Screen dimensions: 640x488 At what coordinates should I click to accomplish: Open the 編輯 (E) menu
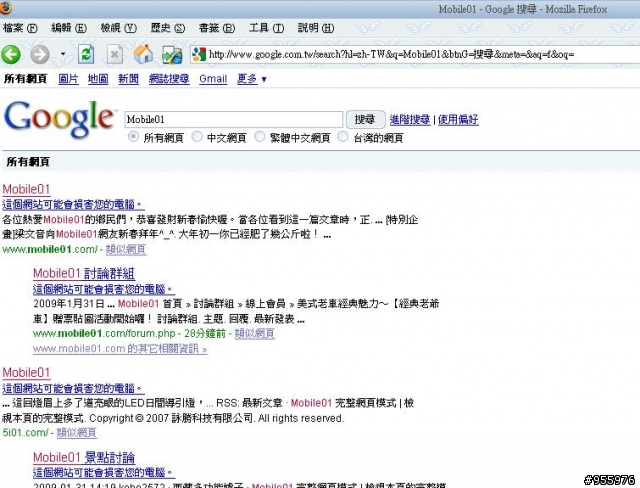click(69, 28)
